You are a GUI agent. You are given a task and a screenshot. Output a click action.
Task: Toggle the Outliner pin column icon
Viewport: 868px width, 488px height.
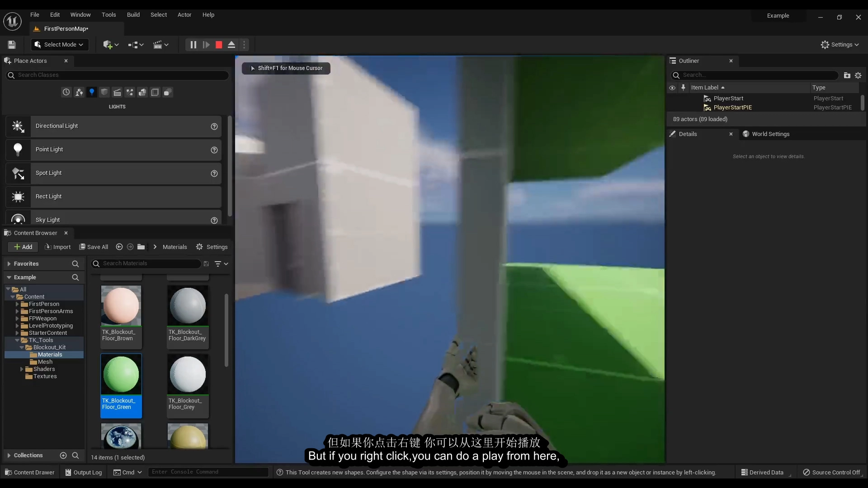pos(683,88)
